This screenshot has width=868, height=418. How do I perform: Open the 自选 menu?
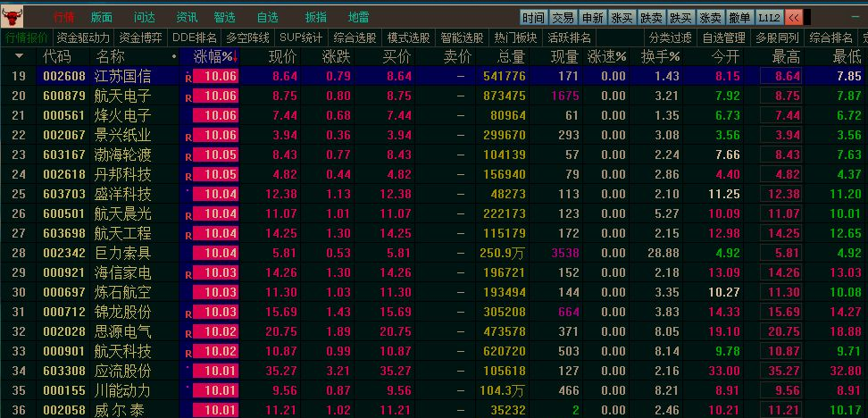[268, 17]
